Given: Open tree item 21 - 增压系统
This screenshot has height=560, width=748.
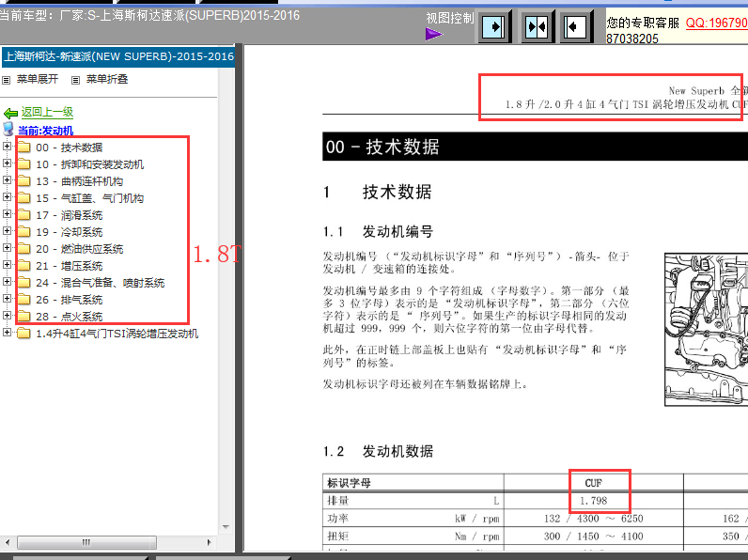Looking at the screenshot, I should click(x=70, y=266).
